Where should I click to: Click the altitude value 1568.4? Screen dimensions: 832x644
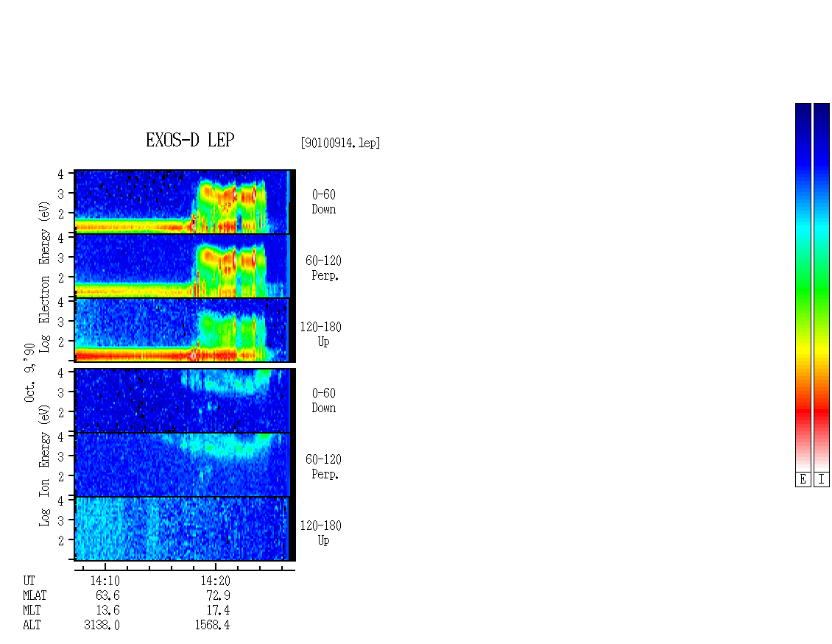click(212, 626)
